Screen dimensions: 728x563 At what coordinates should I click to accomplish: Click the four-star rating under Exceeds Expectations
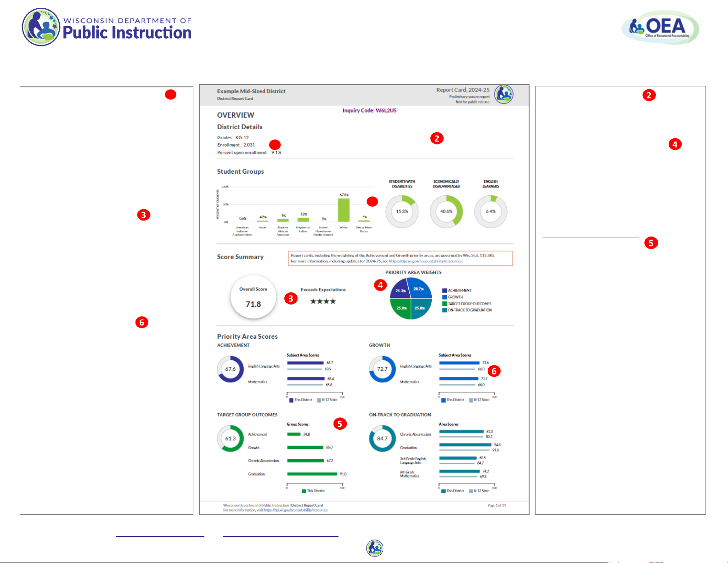point(323,301)
